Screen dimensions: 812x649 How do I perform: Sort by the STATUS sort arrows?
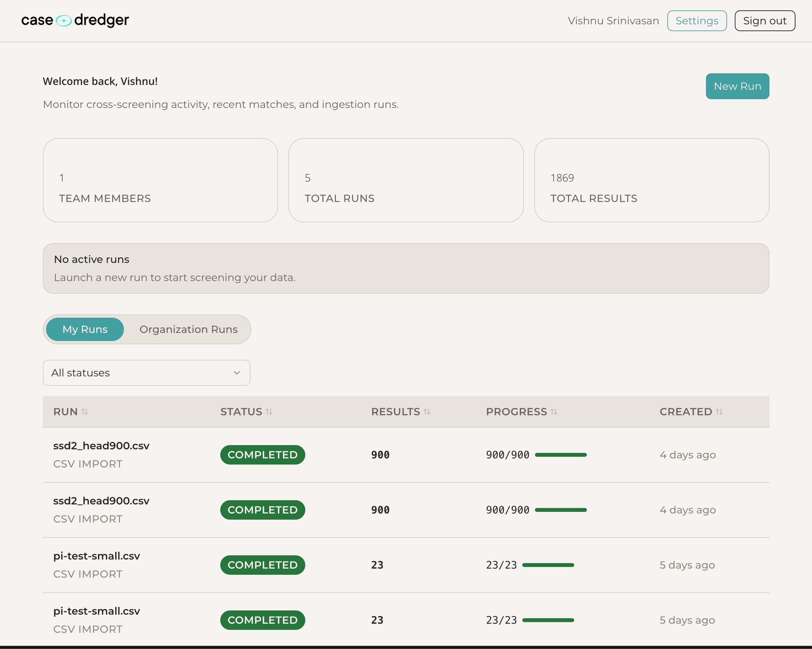pos(269,412)
